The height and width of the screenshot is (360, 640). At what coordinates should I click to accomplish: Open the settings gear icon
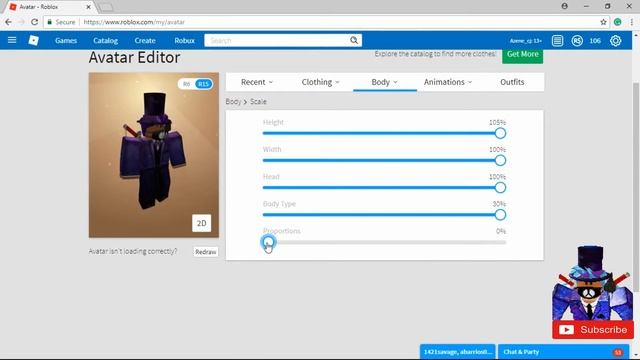(x=616, y=40)
